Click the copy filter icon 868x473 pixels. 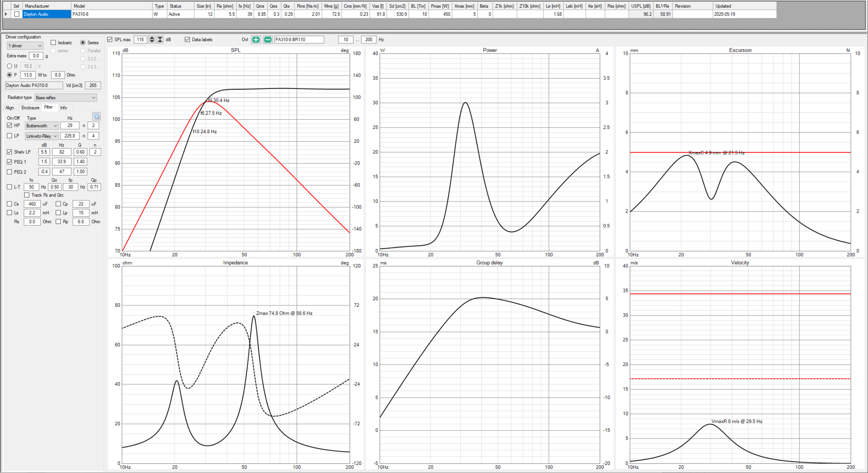(x=96, y=116)
